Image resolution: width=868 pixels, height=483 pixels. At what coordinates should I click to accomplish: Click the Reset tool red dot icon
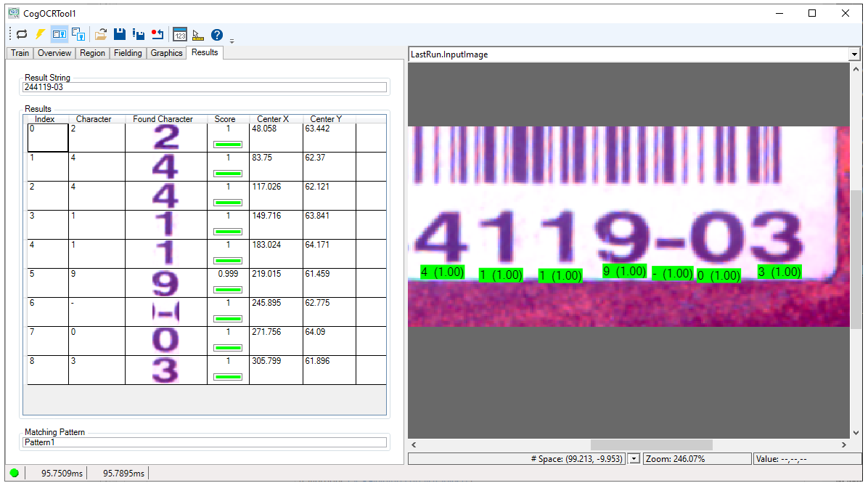coord(157,34)
